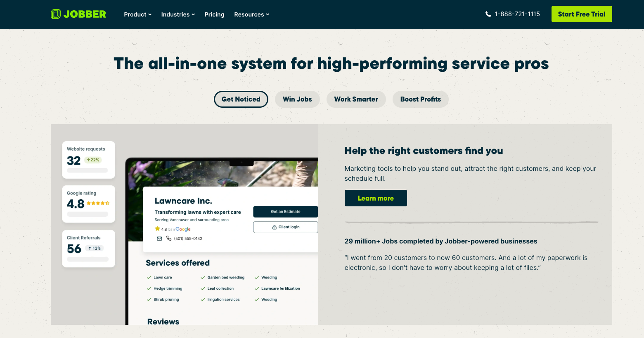Click the lawn trimming photo behind Lawncare Inc.
644x338 pixels.
click(223, 174)
